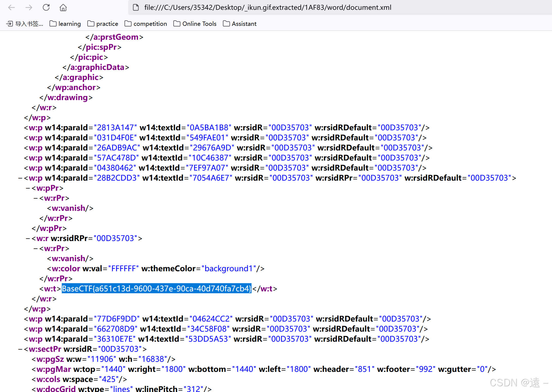Click the Assistant bookmark label
The width and height of the screenshot is (552, 392).
[x=244, y=24]
